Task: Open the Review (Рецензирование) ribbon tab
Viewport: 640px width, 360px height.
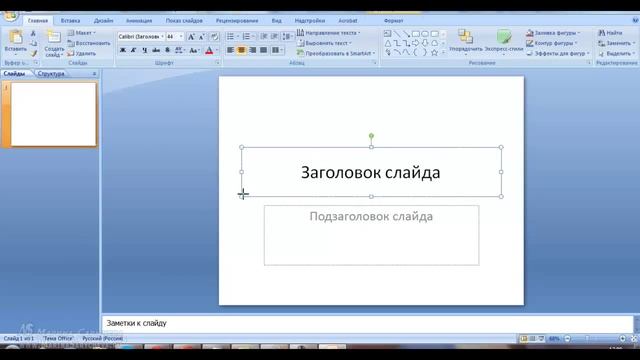Action: click(237, 20)
